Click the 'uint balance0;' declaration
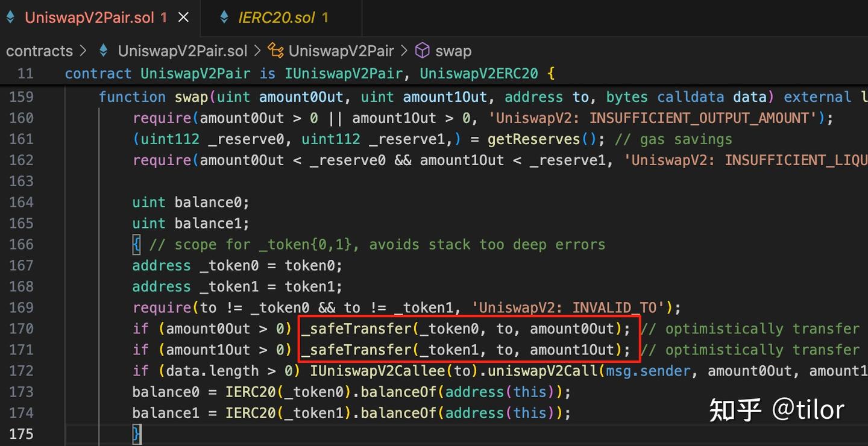868x446 pixels. pos(191,203)
